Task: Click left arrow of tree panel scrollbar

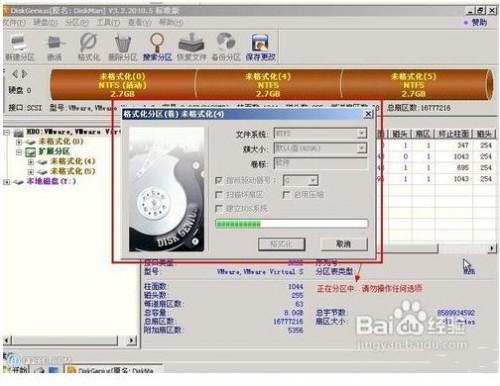Action: 8,340
